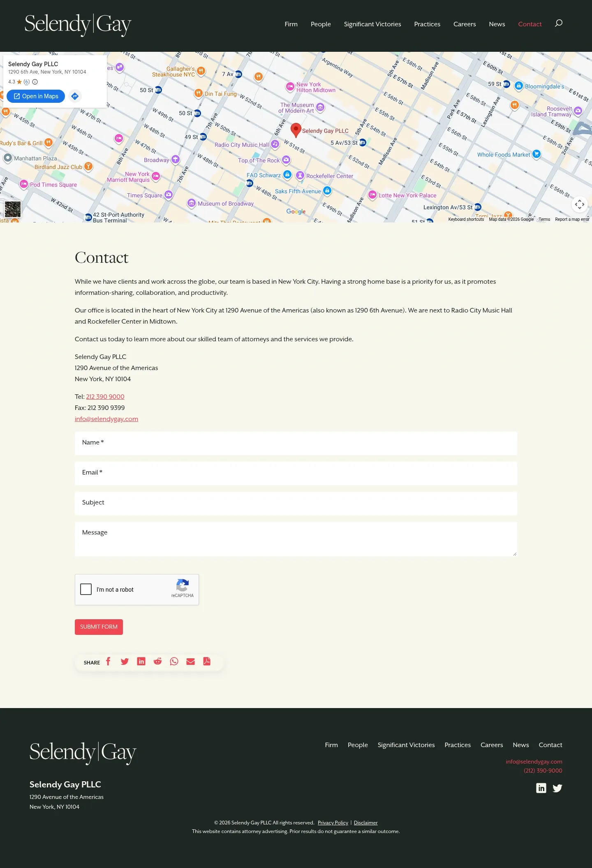
Task: Click the directions arrow icon in map card
Action: click(x=75, y=96)
